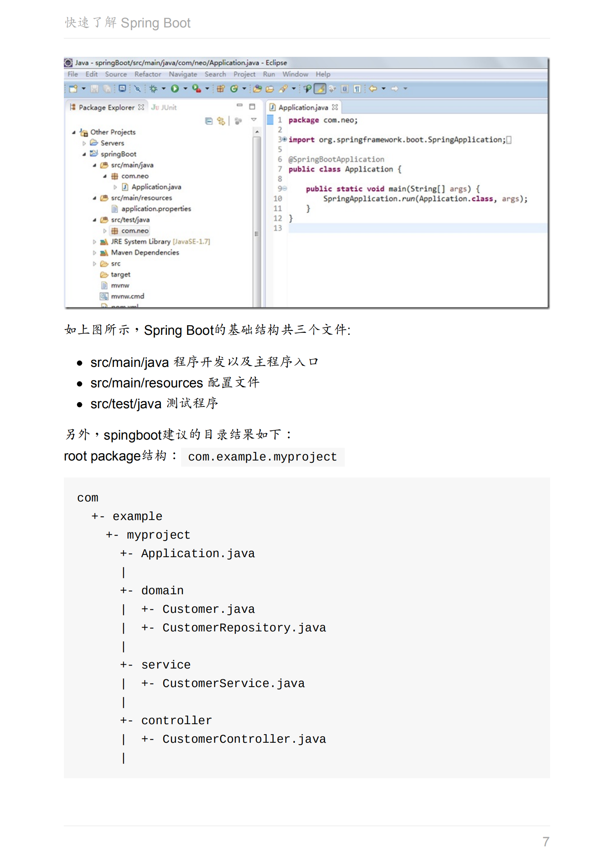Open the Source menu

click(x=116, y=74)
